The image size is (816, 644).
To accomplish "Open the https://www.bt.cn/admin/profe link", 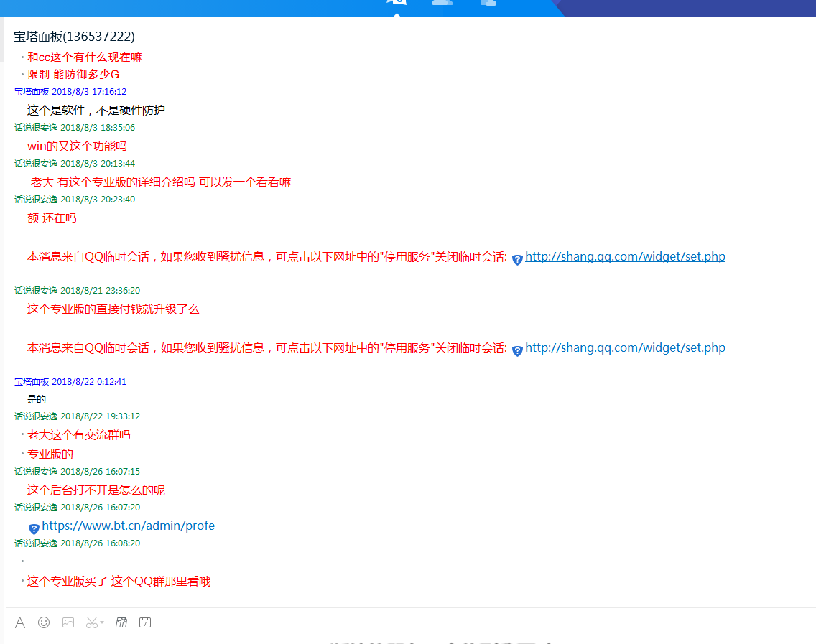I will (128, 526).
